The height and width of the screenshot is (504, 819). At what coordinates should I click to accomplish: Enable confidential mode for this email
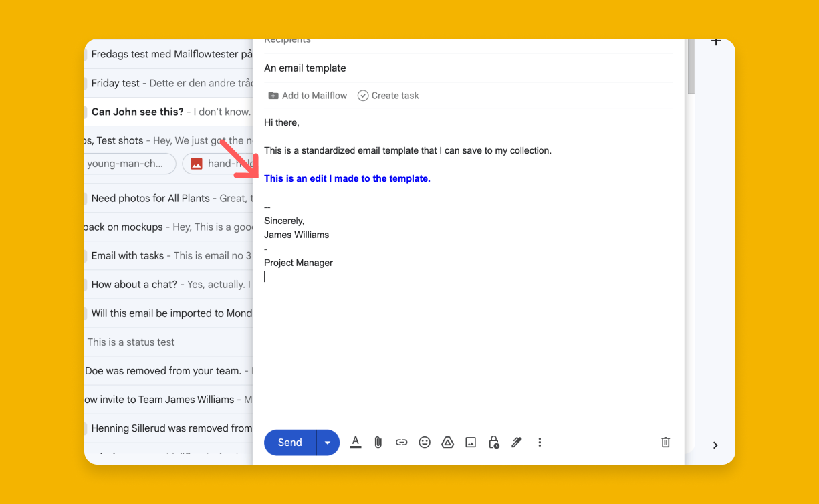coord(493,442)
